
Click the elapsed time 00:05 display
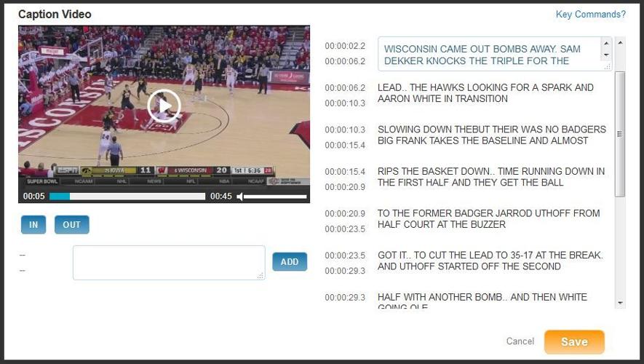click(x=33, y=197)
